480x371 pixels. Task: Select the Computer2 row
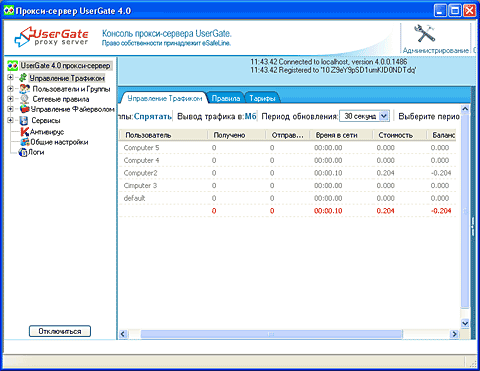(288, 173)
